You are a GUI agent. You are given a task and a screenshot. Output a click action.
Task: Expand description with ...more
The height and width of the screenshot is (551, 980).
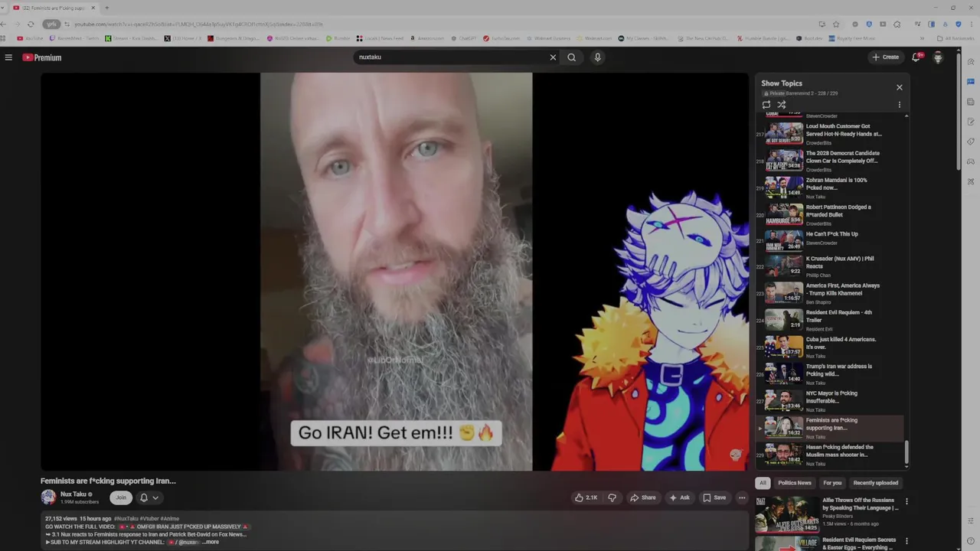point(211,542)
